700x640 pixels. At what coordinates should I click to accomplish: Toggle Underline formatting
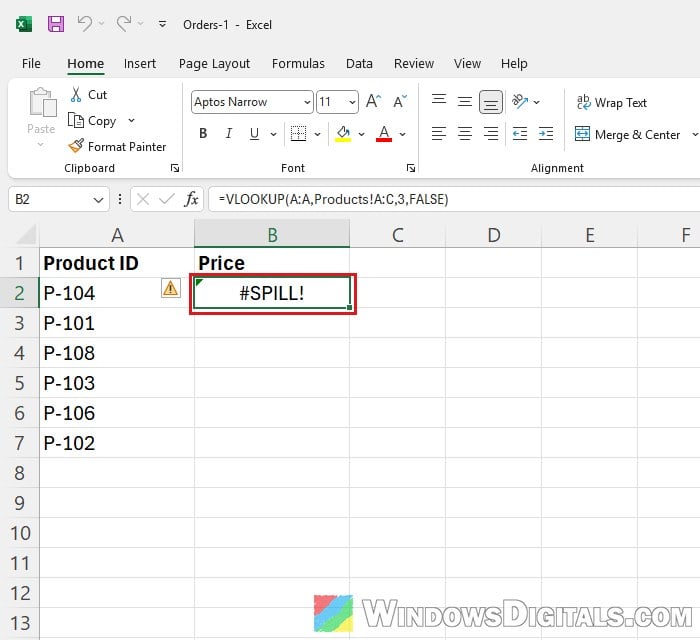(x=254, y=133)
